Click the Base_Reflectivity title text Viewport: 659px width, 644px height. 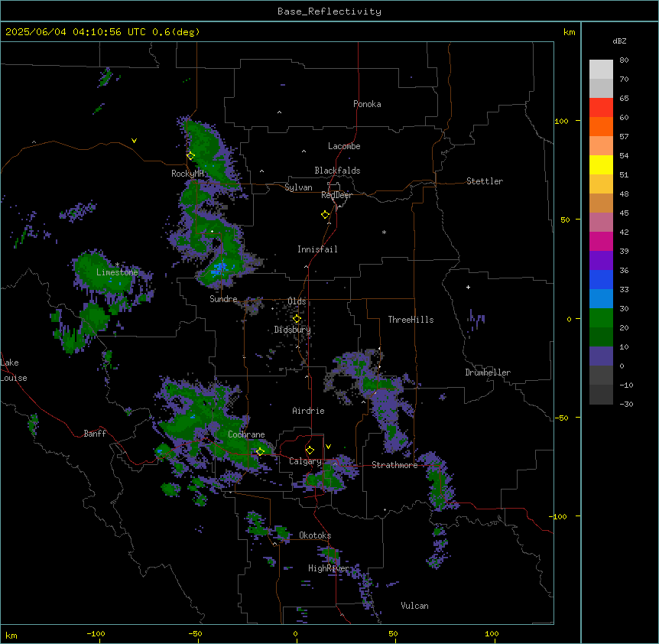[329, 11]
